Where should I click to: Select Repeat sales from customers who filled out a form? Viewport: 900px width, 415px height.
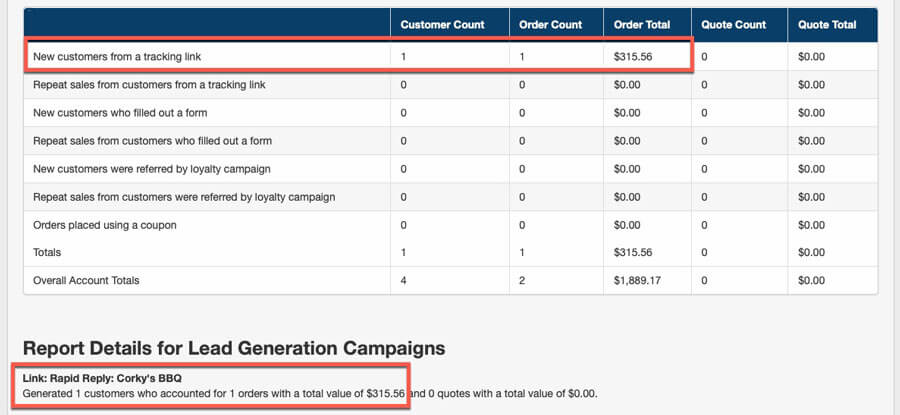(x=451, y=141)
